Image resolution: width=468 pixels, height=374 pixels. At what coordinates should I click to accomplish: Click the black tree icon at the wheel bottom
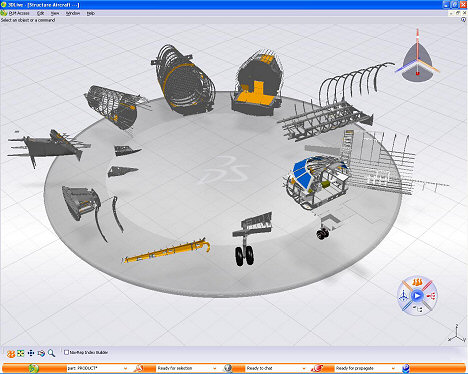point(417,309)
